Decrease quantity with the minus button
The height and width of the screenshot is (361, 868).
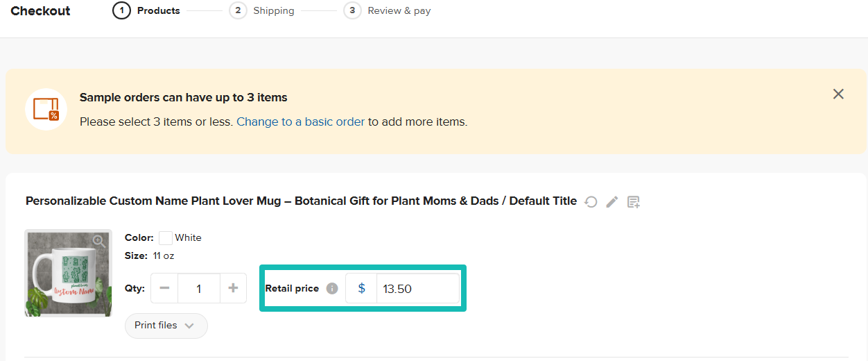point(164,288)
